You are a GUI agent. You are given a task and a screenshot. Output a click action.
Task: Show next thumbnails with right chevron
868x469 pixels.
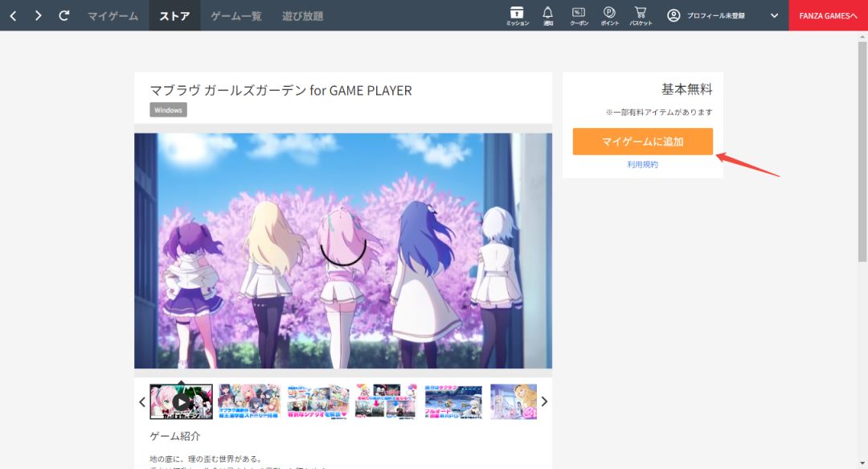[545, 401]
